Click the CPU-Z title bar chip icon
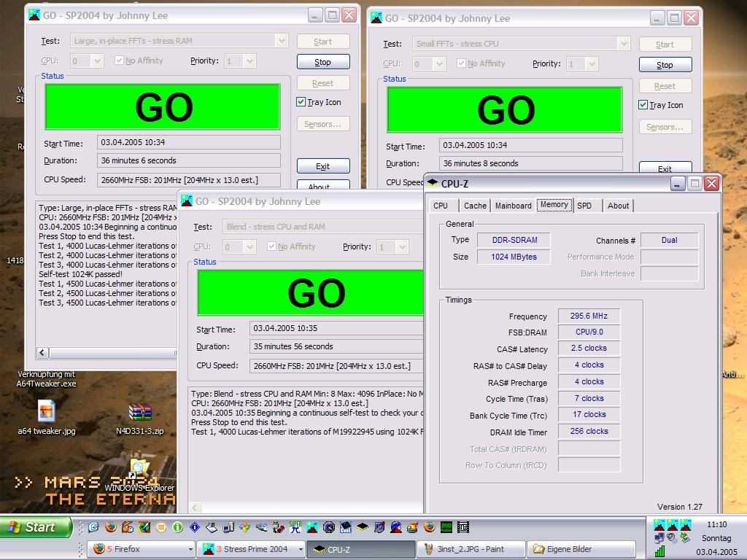Screen dimensions: 747x560 tap(433, 183)
